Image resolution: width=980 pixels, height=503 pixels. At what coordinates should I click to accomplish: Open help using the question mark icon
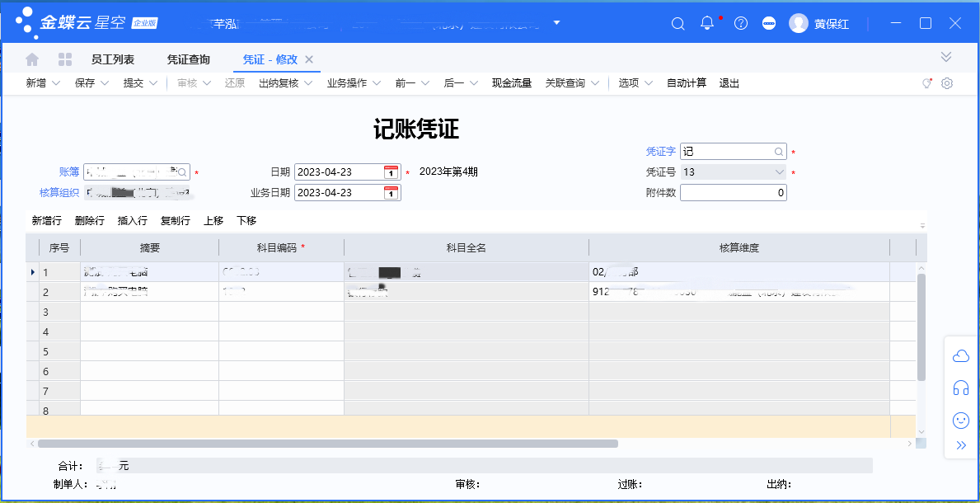pos(740,23)
